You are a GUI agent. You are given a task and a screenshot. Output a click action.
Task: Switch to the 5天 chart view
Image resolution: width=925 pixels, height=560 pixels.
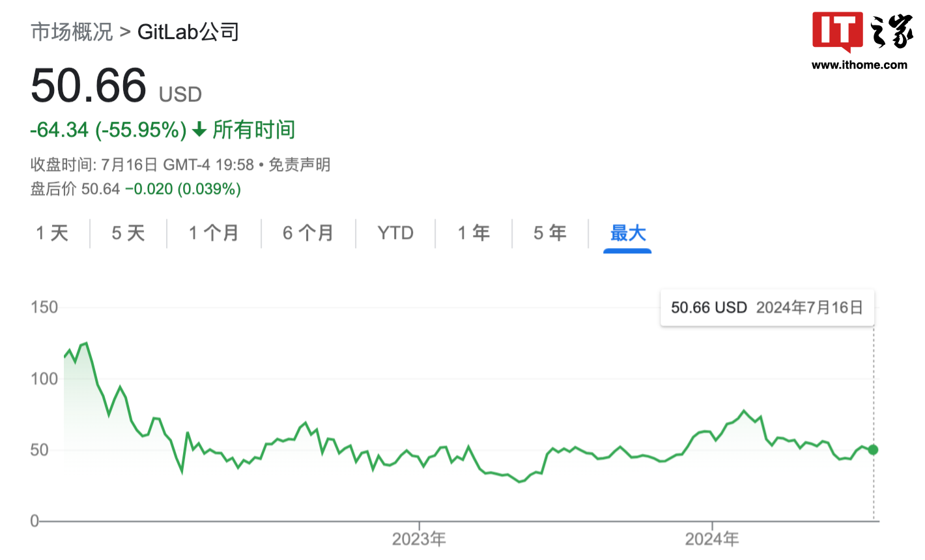point(128,232)
